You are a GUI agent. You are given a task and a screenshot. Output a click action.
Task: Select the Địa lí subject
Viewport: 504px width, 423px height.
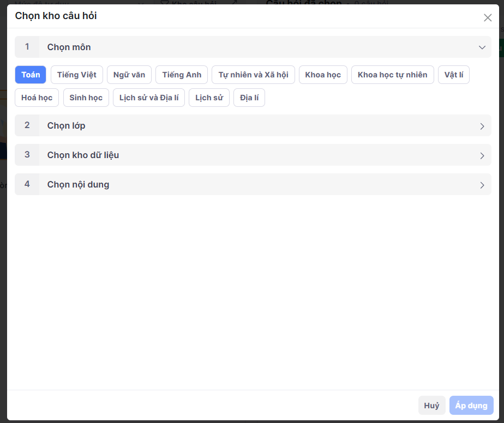pos(249,98)
